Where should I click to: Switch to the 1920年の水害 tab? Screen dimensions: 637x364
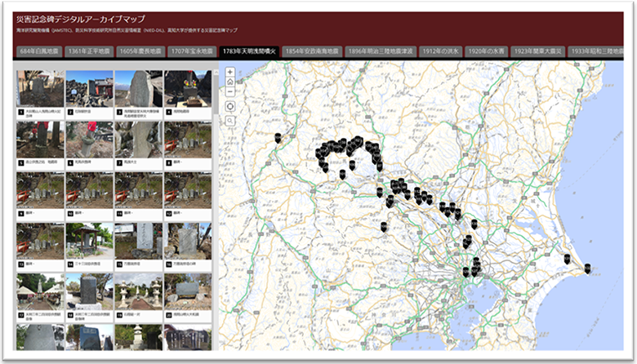tap(487, 51)
